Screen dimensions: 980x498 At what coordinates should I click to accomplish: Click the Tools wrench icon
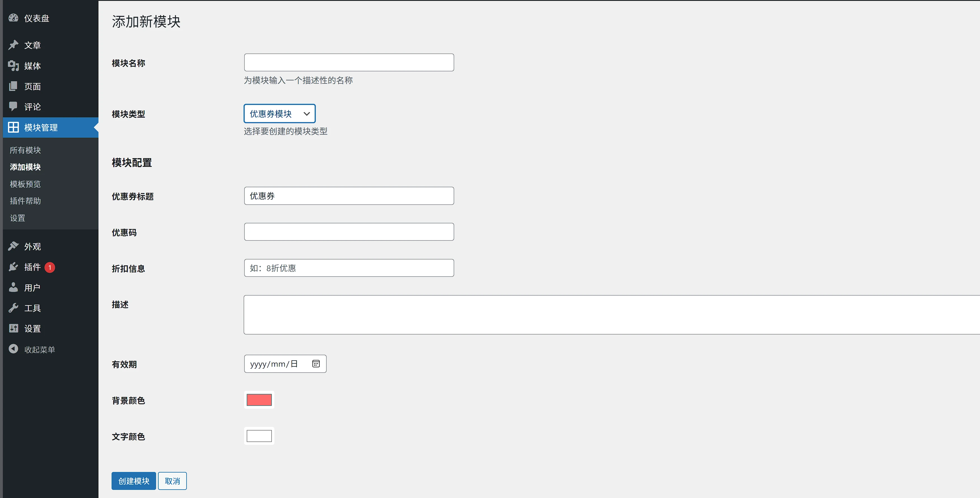coord(13,308)
